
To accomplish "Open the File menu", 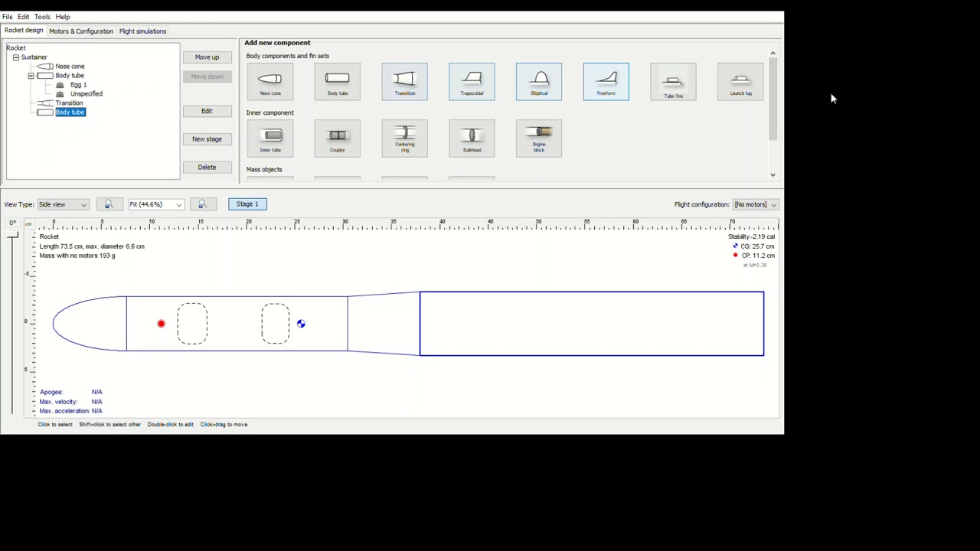I will [x=7, y=17].
